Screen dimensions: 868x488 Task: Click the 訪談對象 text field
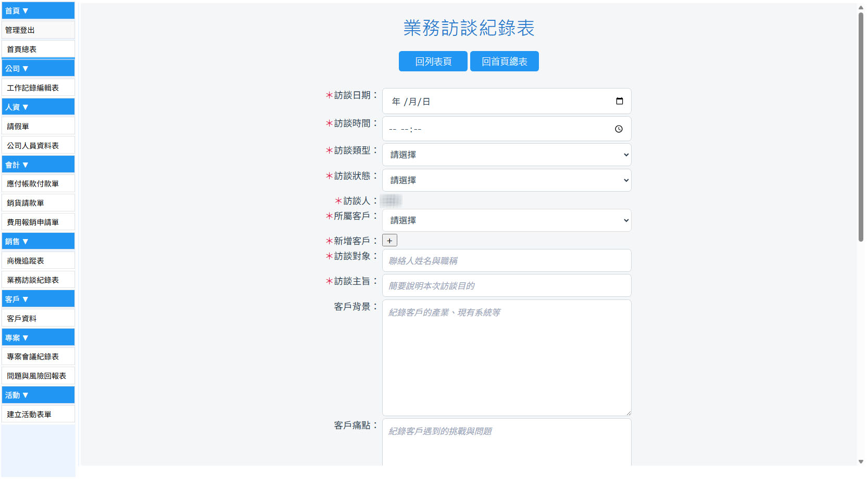click(x=507, y=260)
